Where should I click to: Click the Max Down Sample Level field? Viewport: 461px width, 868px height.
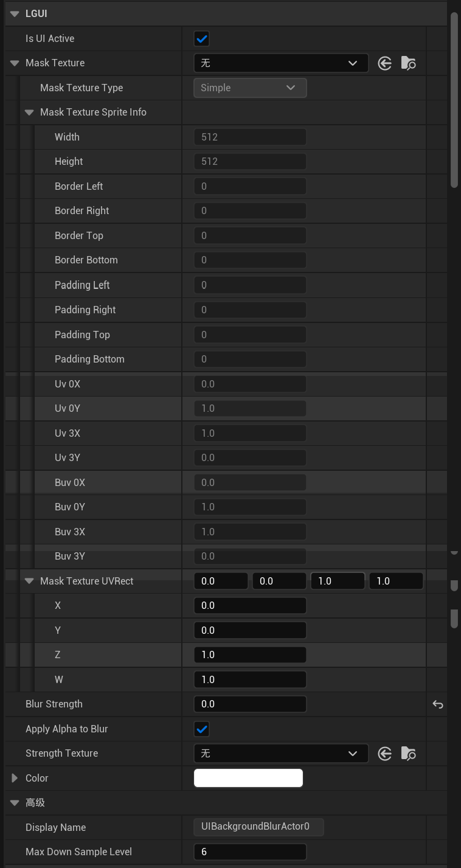tap(250, 852)
